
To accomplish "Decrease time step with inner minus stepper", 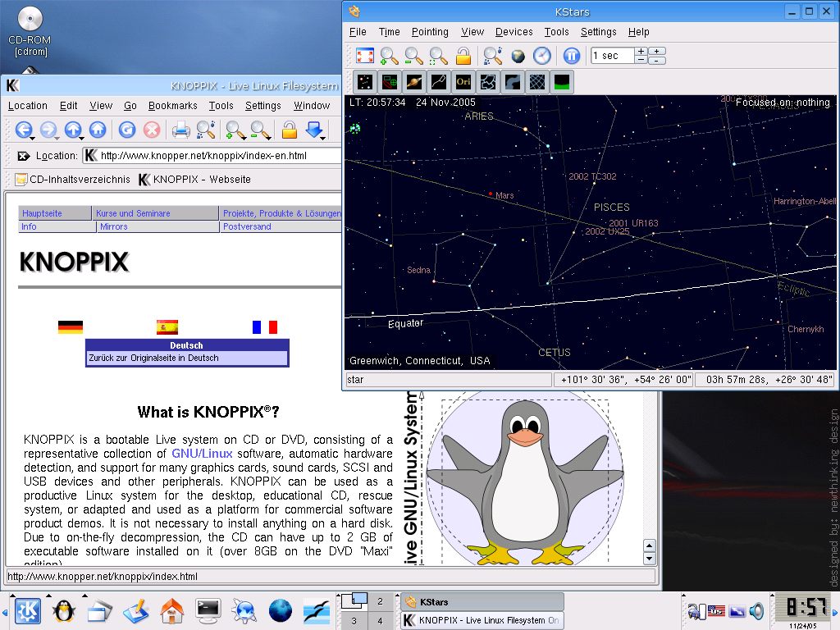I will tap(641, 60).
